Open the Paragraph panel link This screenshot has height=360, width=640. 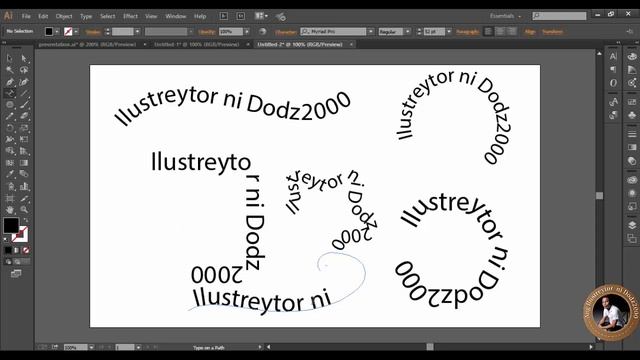pyautogui.click(x=467, y=31)
